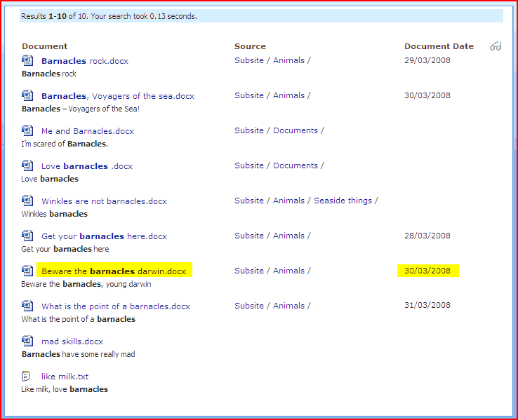Click the glasses icon near Document Date
Viewport: 518px width, 420px height.
click(x=496, y=46)
